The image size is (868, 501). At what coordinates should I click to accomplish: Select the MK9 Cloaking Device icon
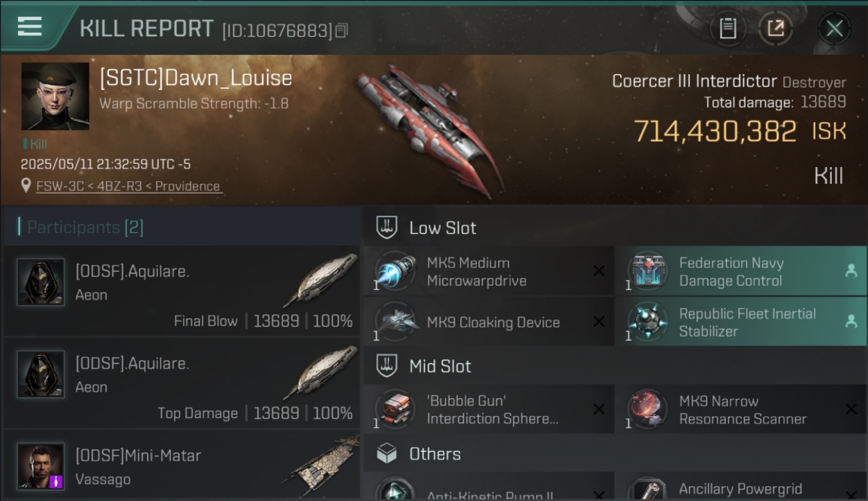click(395, 322)
